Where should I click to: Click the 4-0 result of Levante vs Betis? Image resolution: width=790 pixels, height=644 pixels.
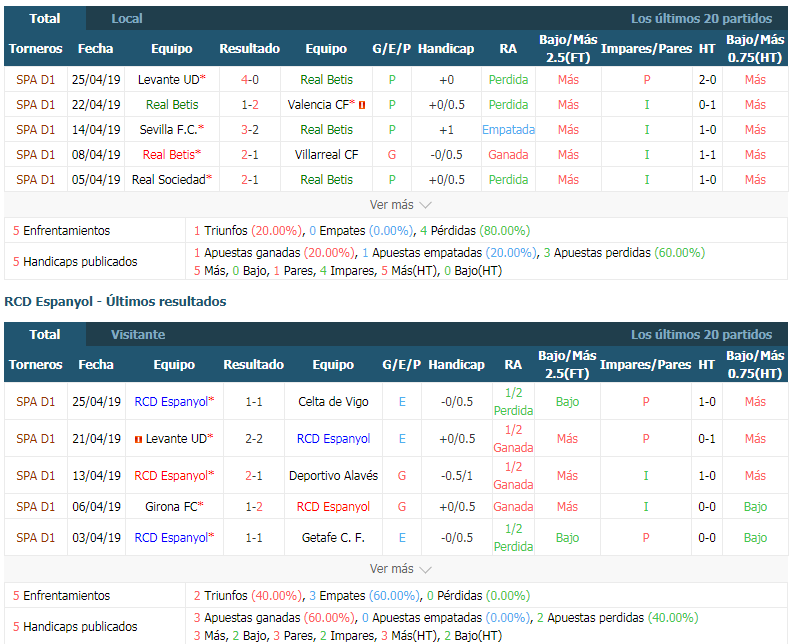click(250, 80)
